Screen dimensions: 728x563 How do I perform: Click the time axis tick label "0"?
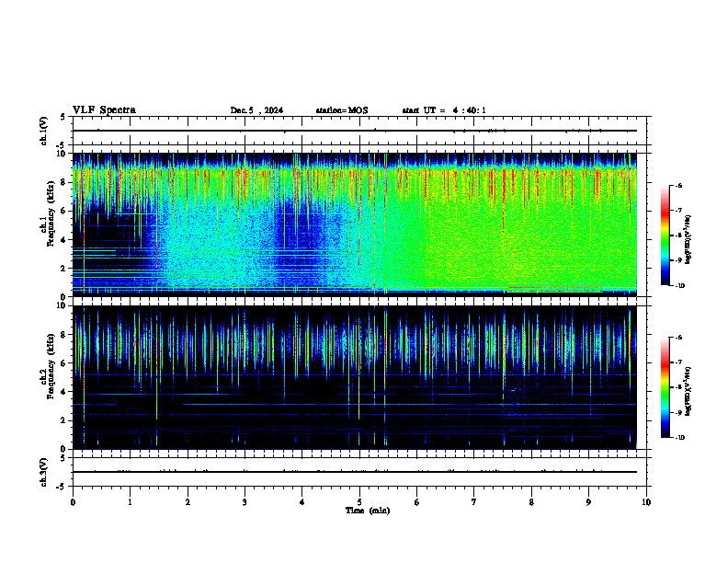click(73, 502)
